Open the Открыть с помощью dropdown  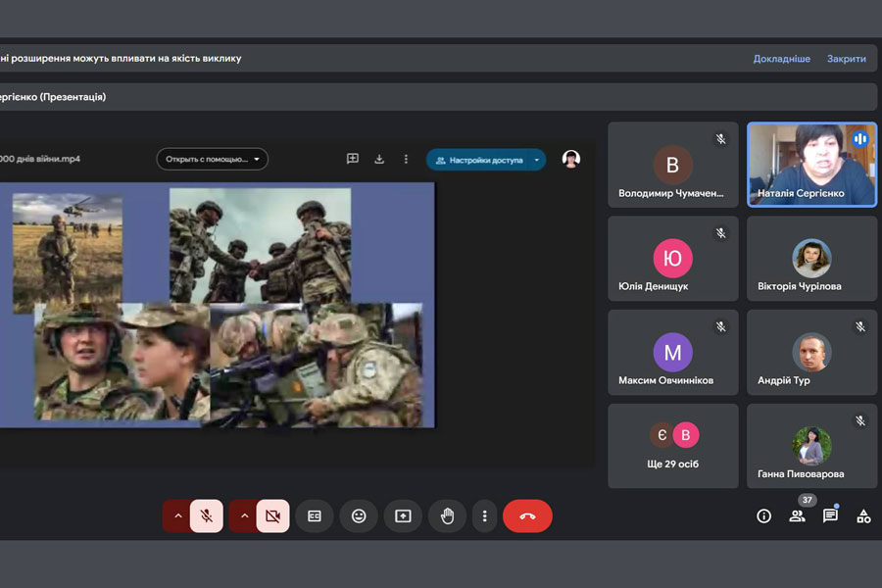212,159
